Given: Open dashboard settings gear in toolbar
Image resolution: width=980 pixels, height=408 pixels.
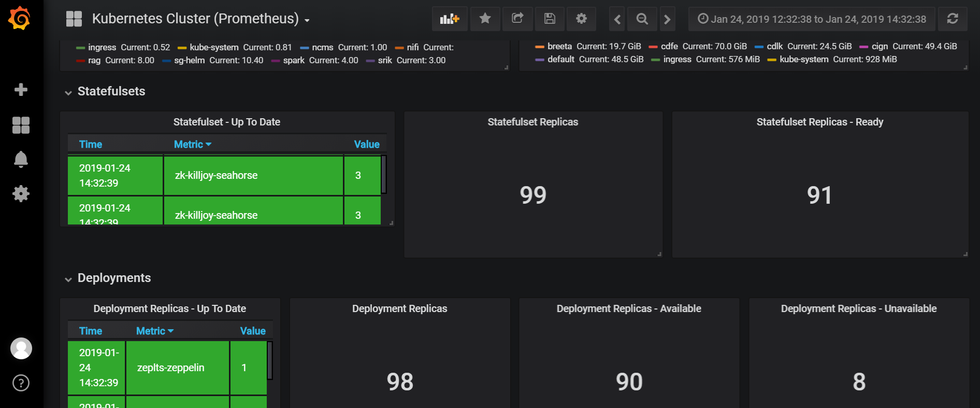Looking at the screenshot, I should pyautogui.click(x=581, y=19).
